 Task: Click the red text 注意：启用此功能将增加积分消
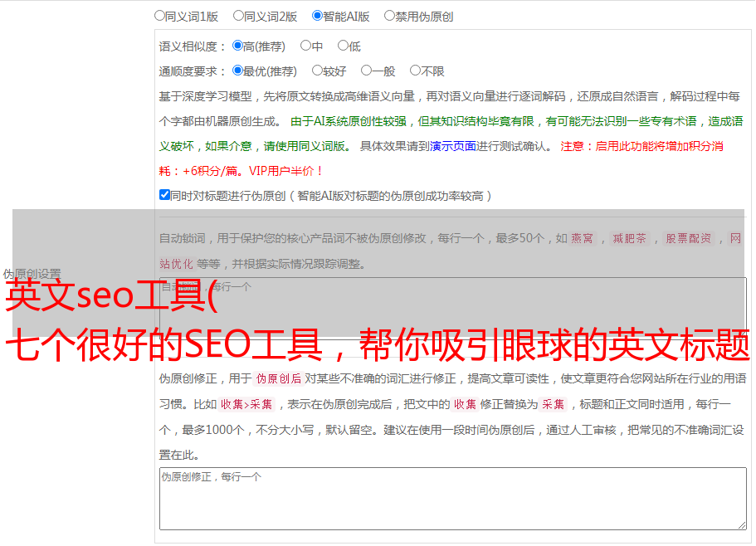[x=641, y=146]
